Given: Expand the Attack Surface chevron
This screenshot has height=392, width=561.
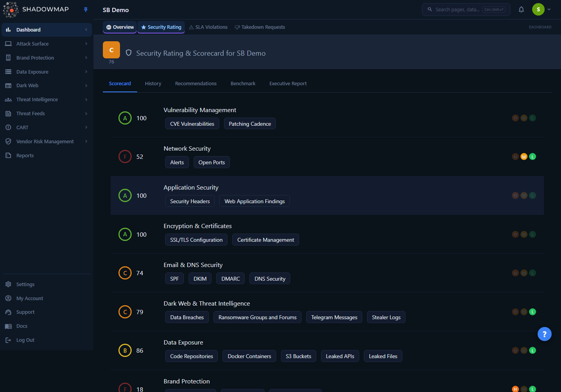Looking at the screenshot, I should click(x=86, y=44).
